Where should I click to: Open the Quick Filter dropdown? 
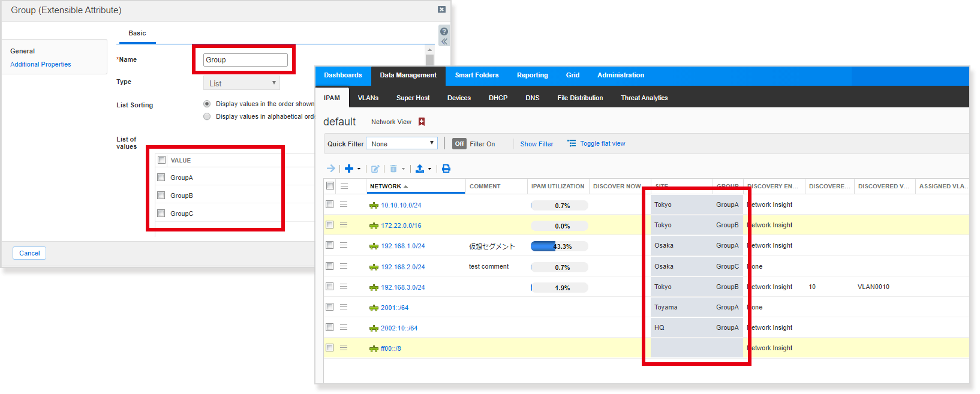402,143
